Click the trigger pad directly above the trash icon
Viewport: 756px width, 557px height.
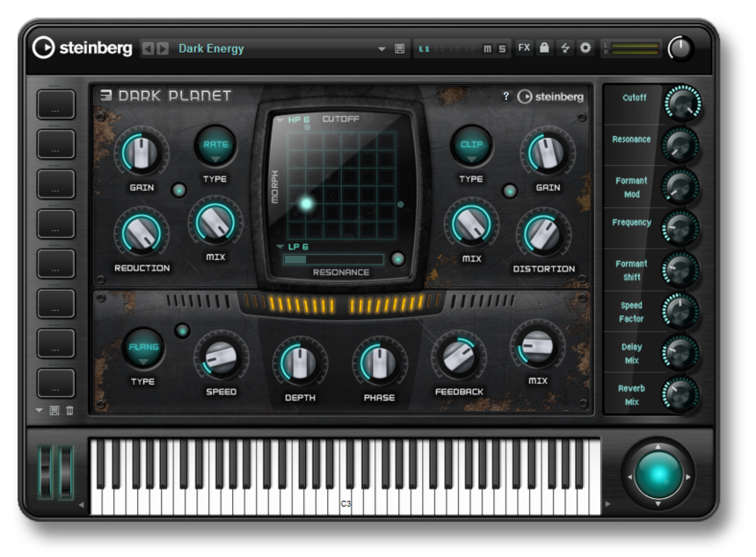(x=56, y=383)
